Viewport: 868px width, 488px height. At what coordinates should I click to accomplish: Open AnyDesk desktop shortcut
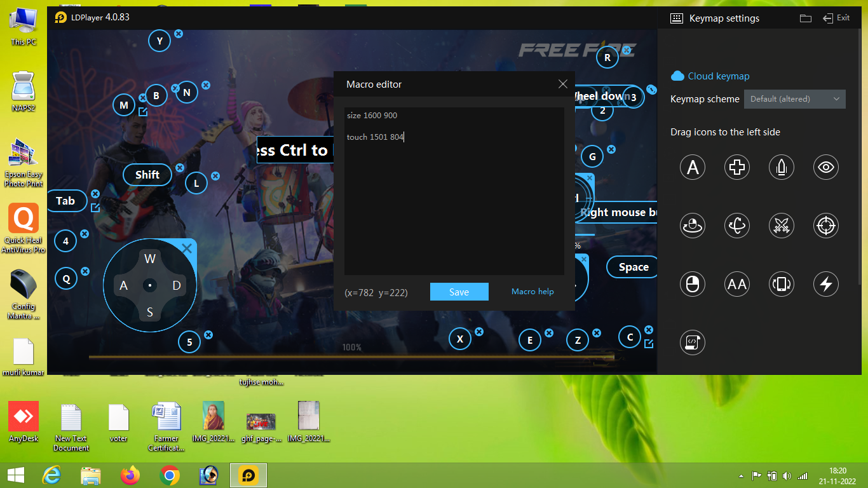24,422
